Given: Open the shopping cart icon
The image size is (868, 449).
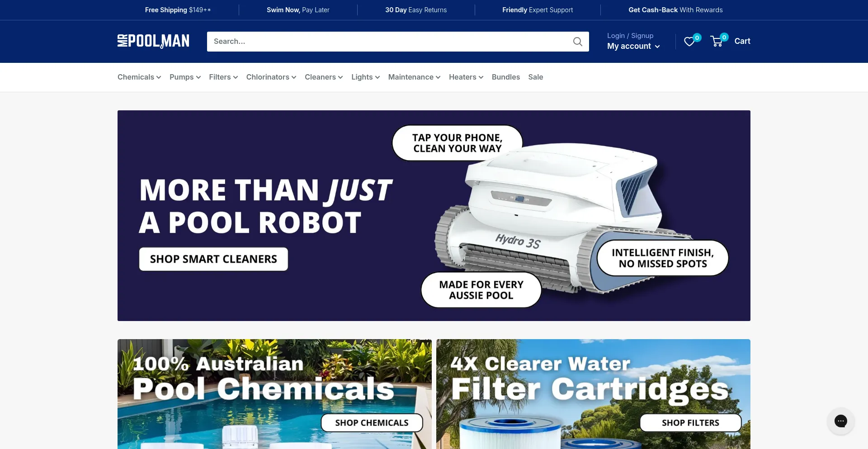Looking at the screenshot, I should [717, 41].
